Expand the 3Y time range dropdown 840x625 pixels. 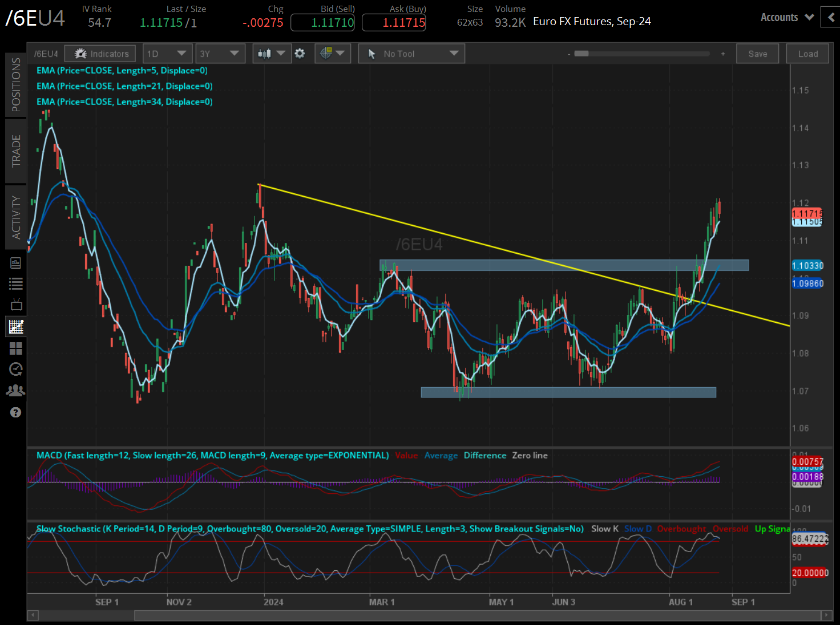click(x=220, y=54)
